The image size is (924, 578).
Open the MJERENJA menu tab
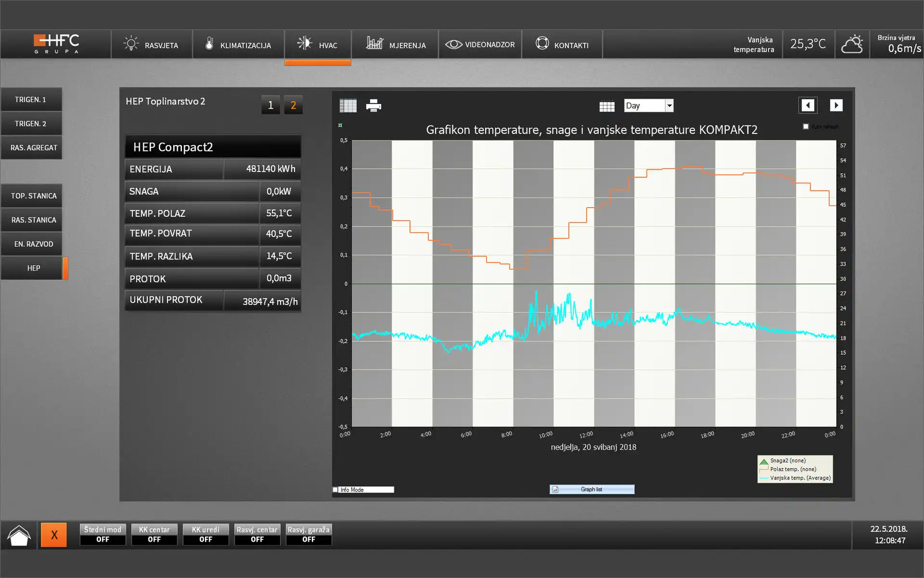(396, 45)
